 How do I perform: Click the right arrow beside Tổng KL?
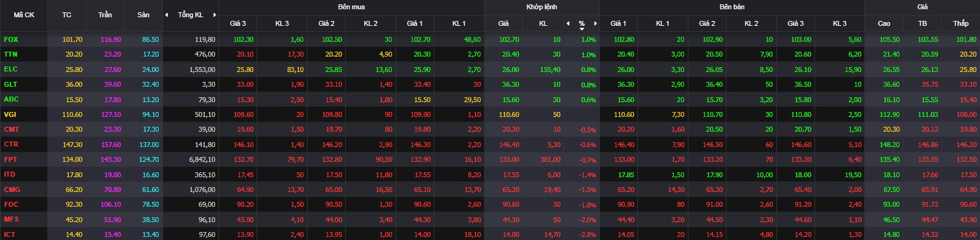214,15
